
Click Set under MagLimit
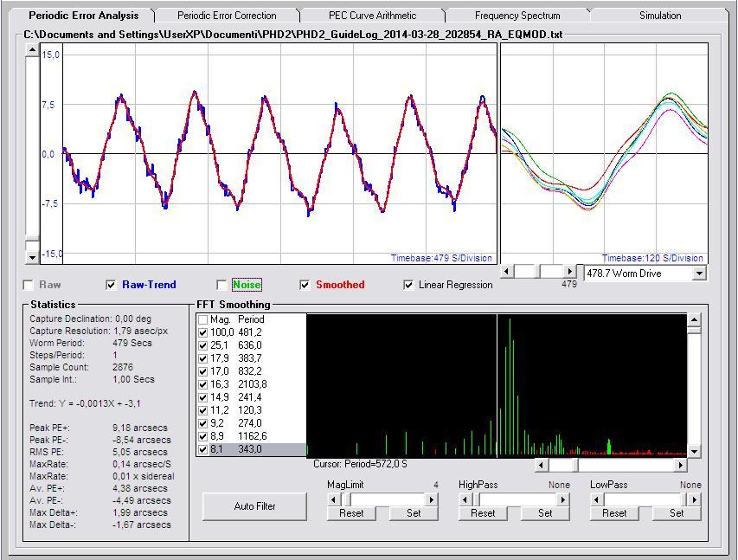click(414, 513)
